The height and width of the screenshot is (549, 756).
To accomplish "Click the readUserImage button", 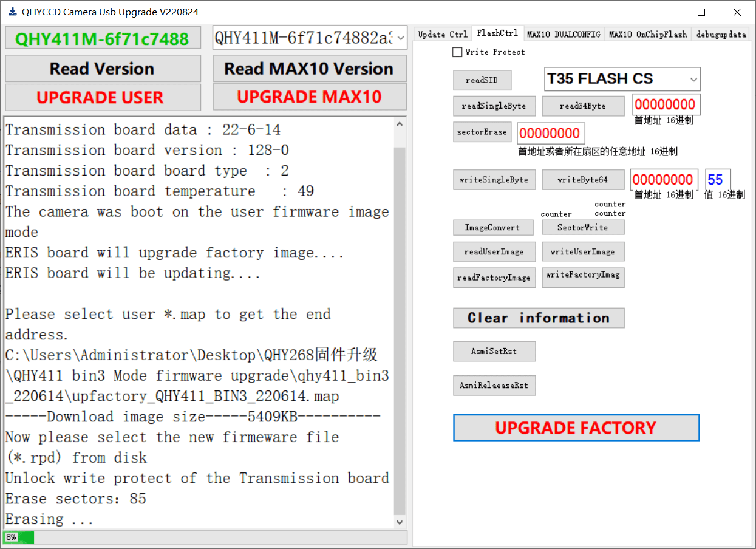I will pos(494,251).
